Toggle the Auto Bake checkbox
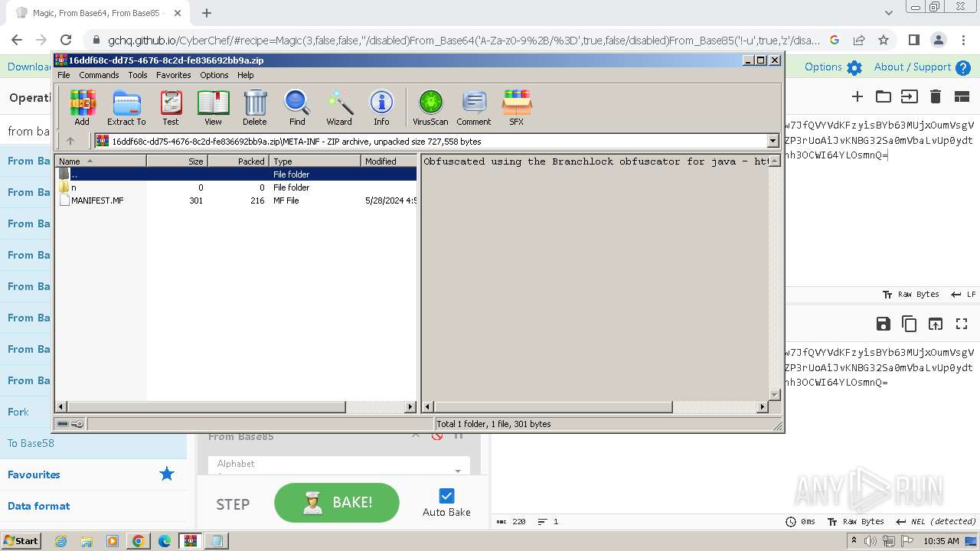980x551 pixels. [447, 496]
